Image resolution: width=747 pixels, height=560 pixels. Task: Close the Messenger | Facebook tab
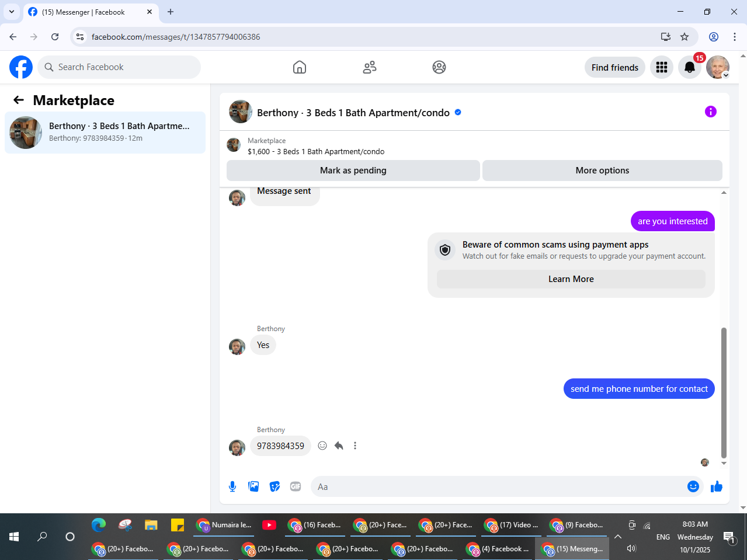click(150, 12)
